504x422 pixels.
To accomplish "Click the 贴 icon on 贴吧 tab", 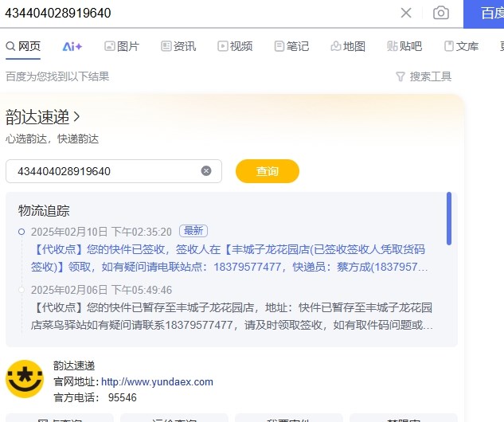I will (x=393, y=46).
